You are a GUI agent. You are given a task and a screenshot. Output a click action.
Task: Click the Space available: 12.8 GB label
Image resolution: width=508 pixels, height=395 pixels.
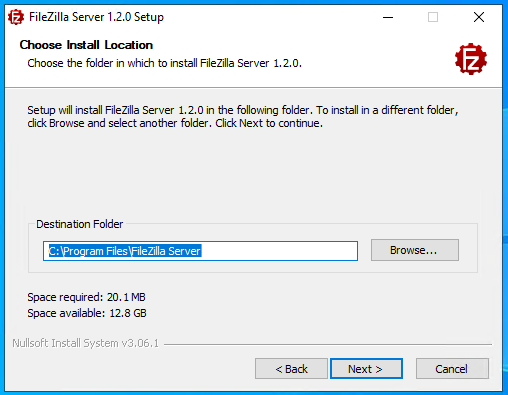tap(87, 313)
